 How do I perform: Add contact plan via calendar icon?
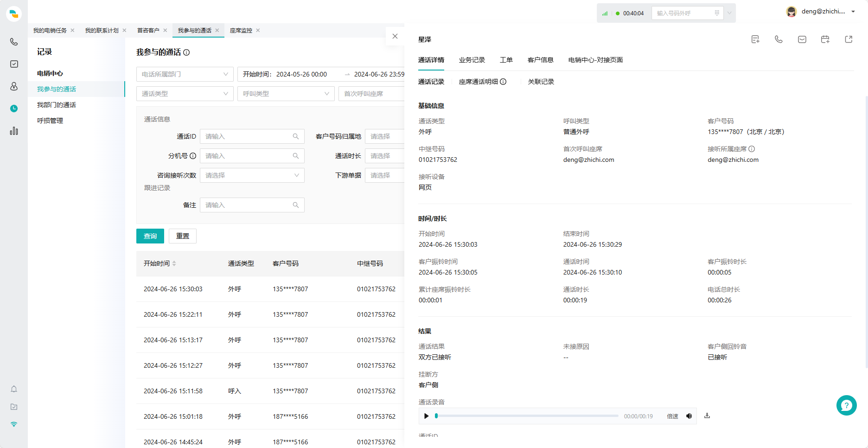825,39
